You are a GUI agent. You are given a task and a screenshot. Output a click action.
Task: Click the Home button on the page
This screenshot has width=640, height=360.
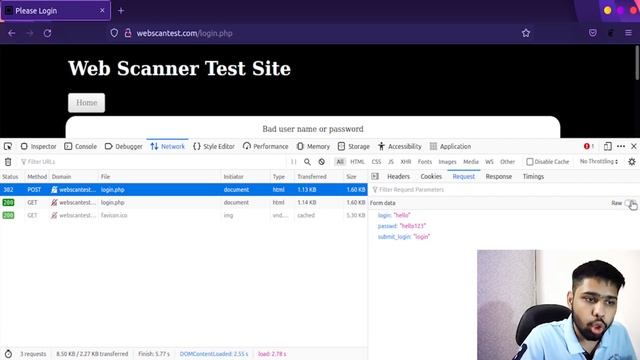click(87, 102)
